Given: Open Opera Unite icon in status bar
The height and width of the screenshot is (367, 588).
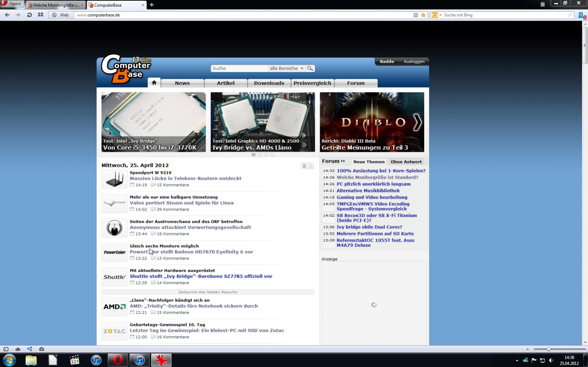Looking at the screenshot, I should (x=30, y=349).
